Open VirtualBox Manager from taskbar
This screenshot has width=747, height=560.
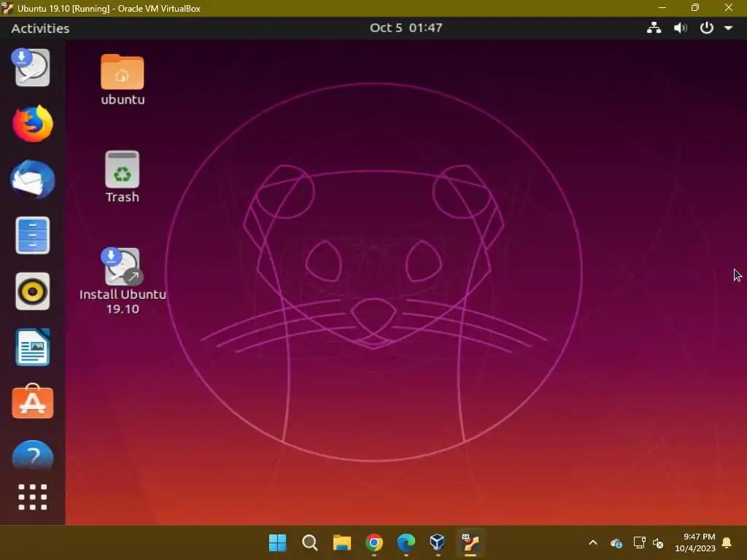(438, 542)
